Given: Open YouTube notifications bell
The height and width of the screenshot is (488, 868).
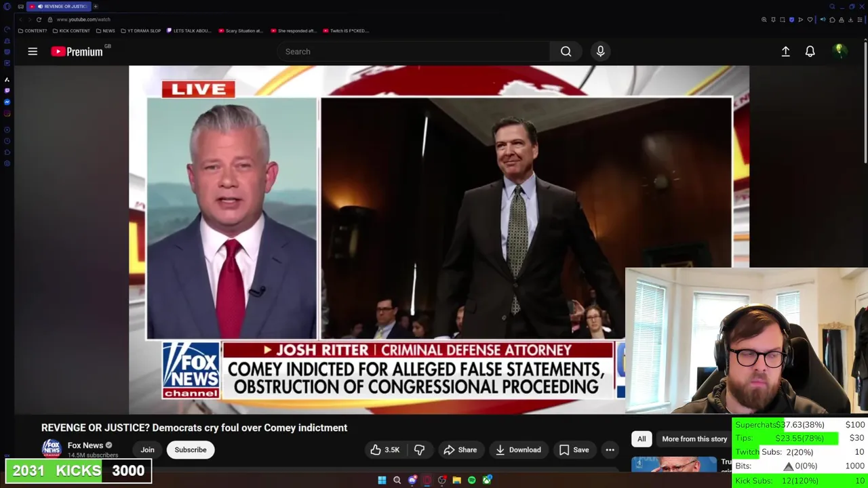Looking at the screenshot, I should click(810, 52).
